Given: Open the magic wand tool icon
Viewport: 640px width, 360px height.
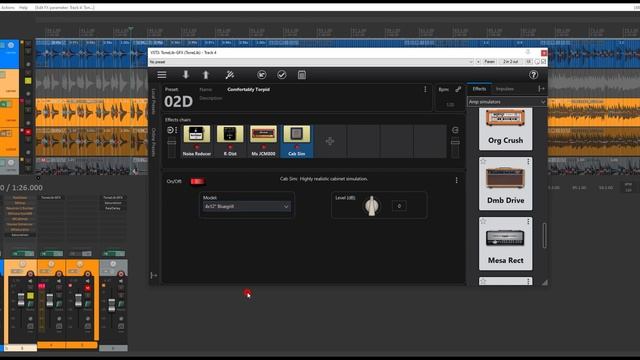Looking at the screenshot, I should pos(230,75).
